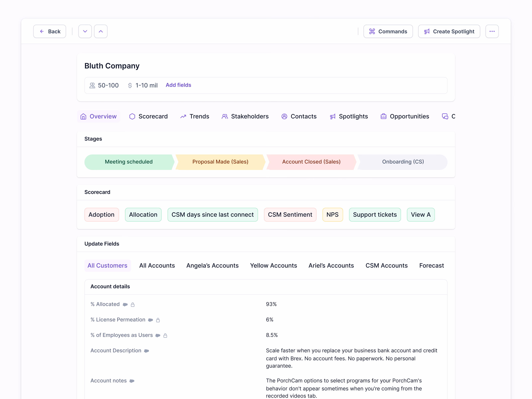Image resolution: width=532 pixels, height=399 pixels.
Task: Open the Commands palette
Action: pos(388,31)
